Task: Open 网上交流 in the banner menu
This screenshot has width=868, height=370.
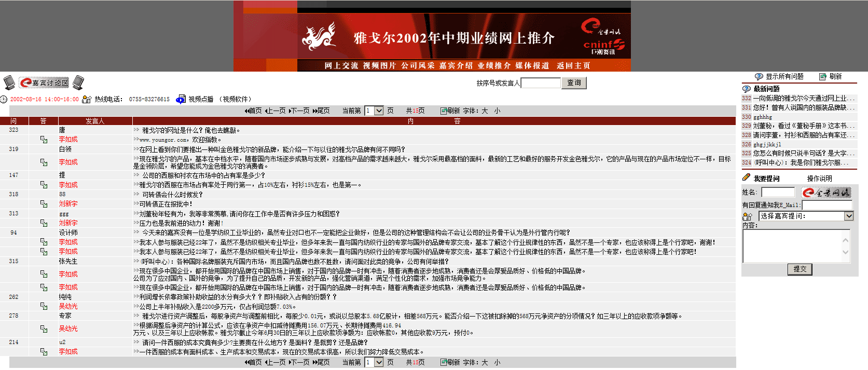Action: point(341,66)
